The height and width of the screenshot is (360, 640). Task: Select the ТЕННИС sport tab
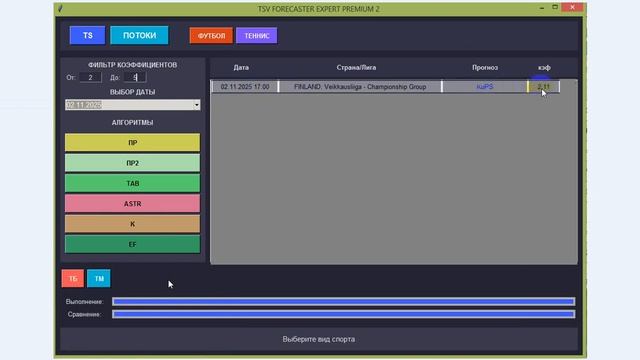(x=257, y=36)
